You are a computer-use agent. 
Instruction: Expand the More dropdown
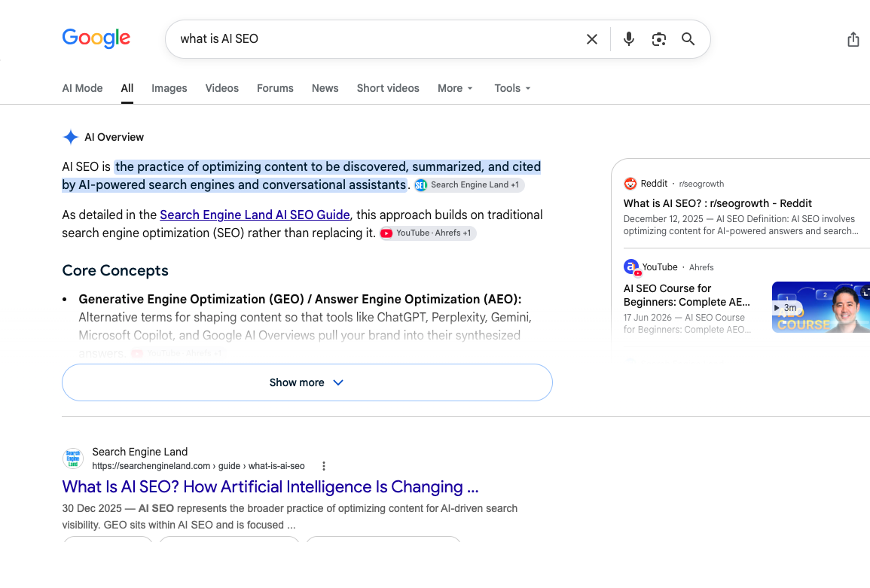pos(455,88)
